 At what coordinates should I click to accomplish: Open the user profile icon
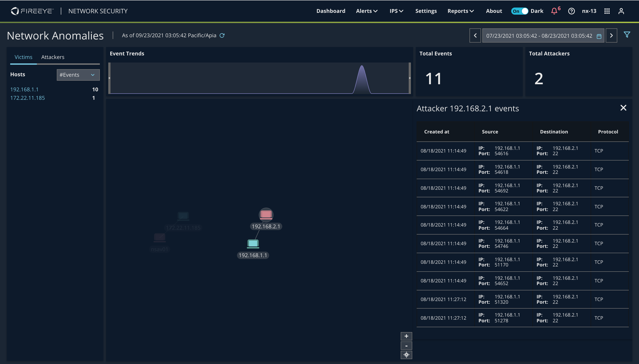[x=621, y=11]
